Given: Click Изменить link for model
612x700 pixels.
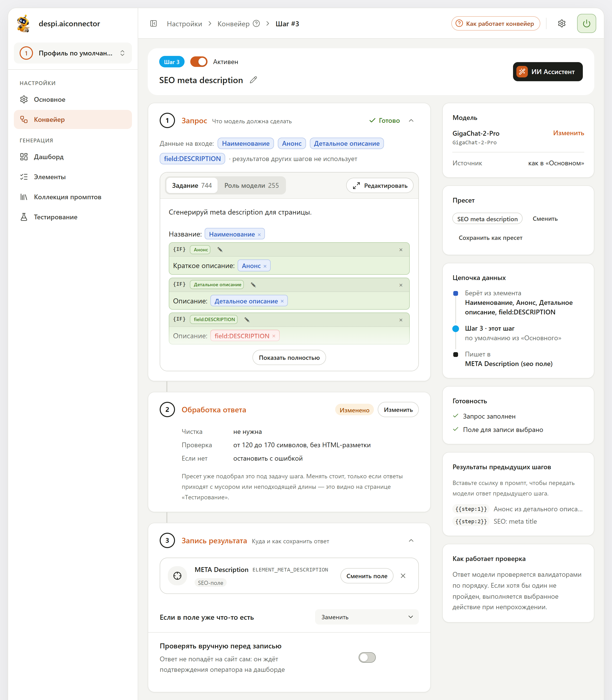Looking at the screenshot, I should pyautogui.click(x=569, y=133).
